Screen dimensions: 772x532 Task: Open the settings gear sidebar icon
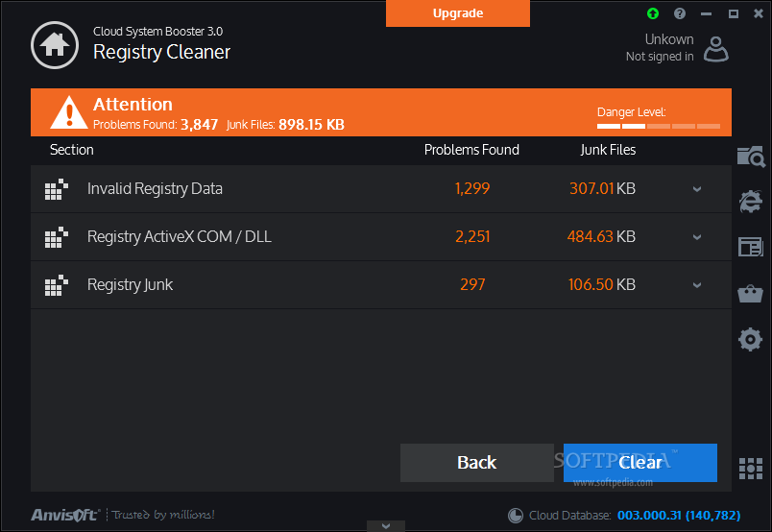tap(750, 339)
